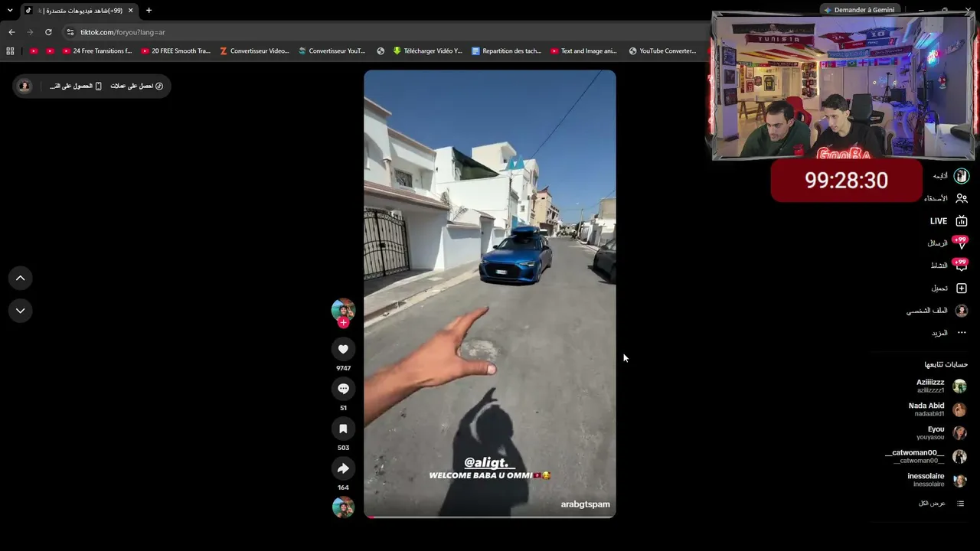Image resolution: width=980 pixels, height=551 pixels.
Task: Open followed account inessolaire
Action: tap(936, 480)
